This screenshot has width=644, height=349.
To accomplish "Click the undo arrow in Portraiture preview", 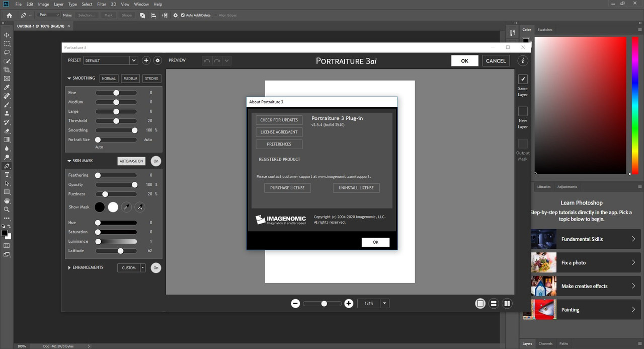I will (207, 61).
